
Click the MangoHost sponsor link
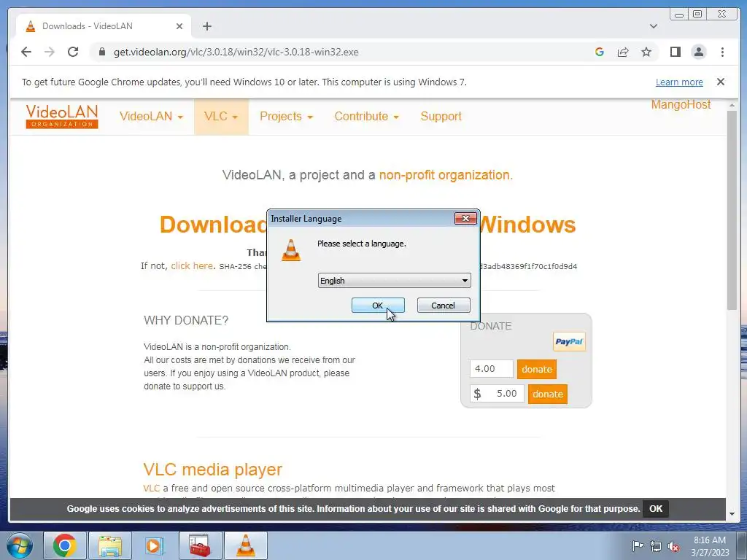[681, 104]
